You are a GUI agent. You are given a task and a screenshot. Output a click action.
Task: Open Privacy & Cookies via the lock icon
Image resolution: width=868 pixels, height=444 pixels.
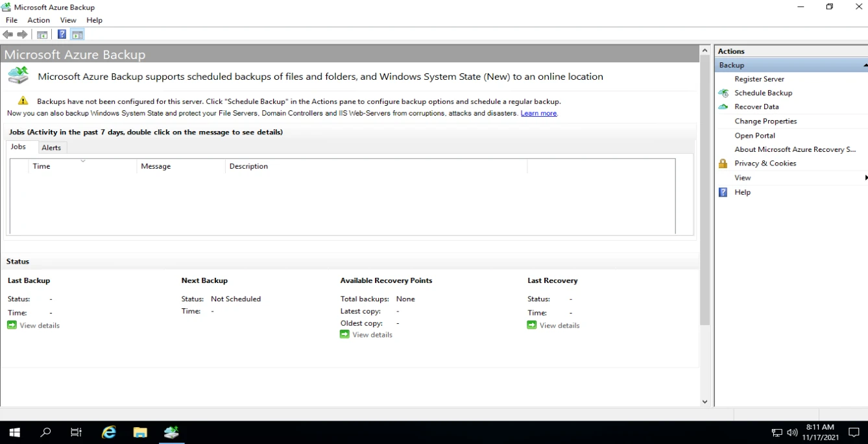pyautogui.click(x=723, y=163)
